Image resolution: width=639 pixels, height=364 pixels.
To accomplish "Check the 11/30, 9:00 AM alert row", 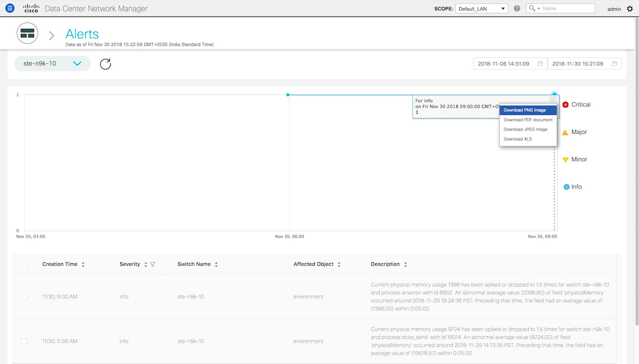I will (x=24, y=297).
